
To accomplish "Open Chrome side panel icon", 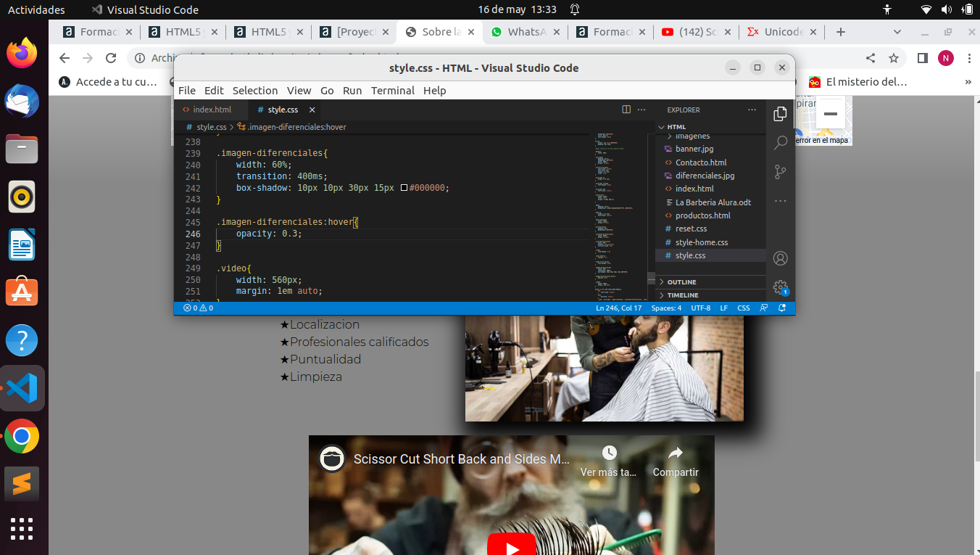I will pyautogui.click(x=922, y=58).
